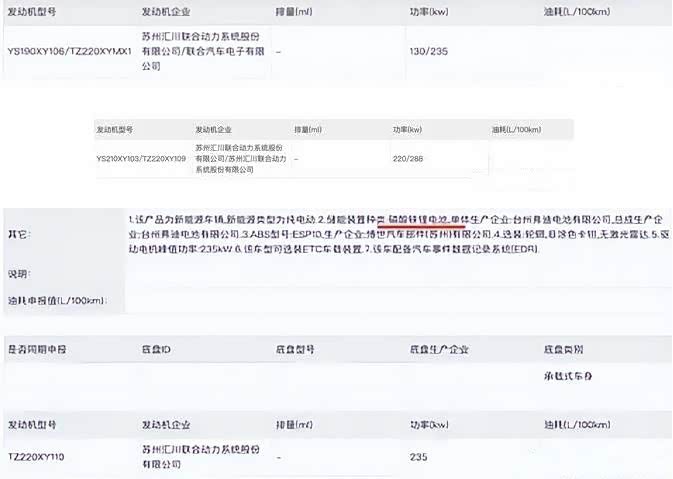Image resolution: width=673 pixels, height=479 pixels.
Task: Select the 底盘型号 column header
Action: (x=295, y=351)
